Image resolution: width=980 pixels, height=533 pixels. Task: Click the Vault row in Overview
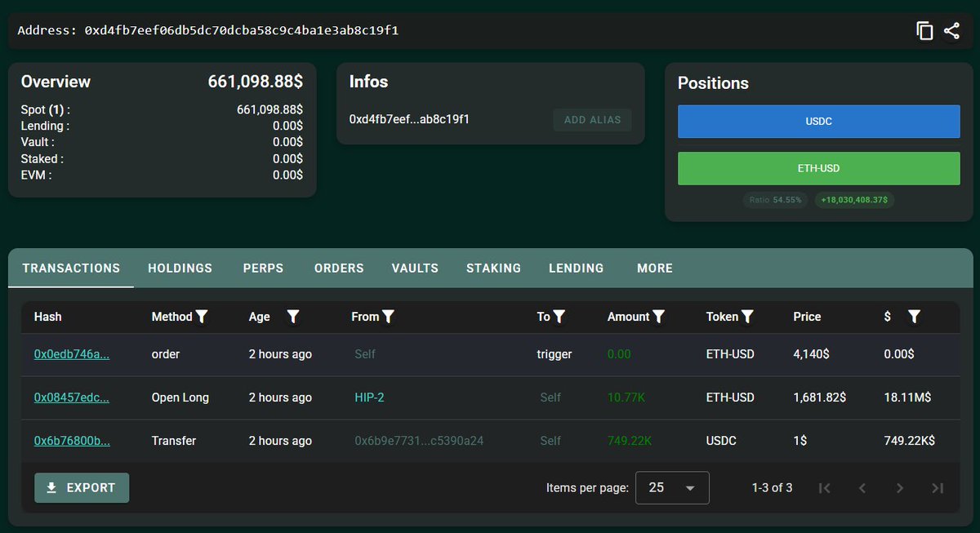coord(162,142)
